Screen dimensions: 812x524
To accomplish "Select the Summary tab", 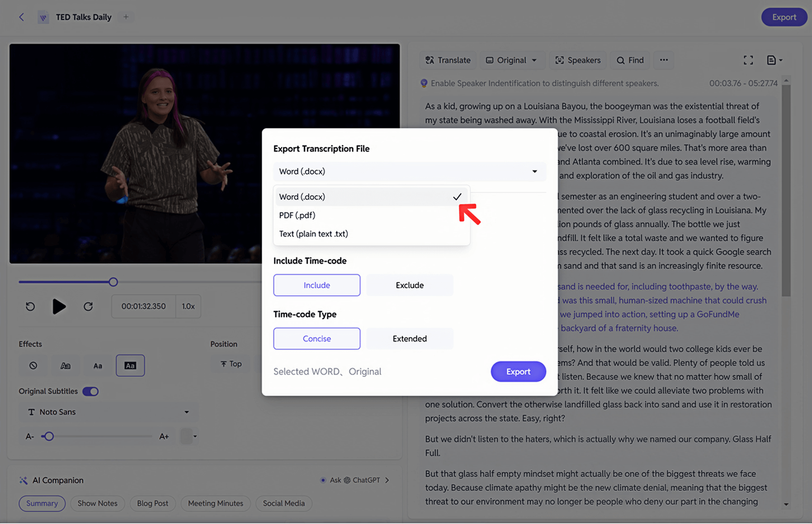I will (x=42, y=503).
